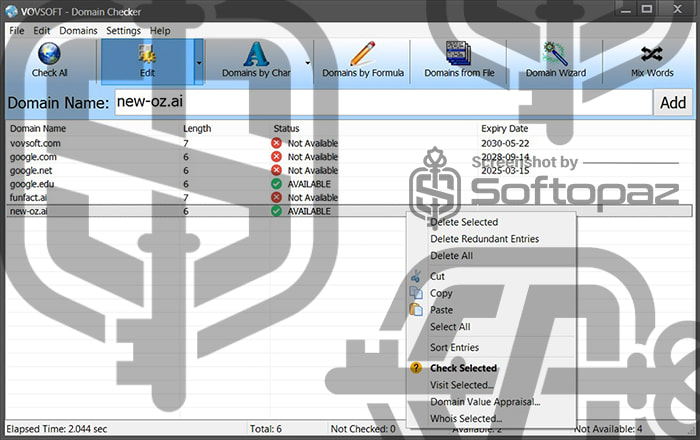Click the Add button
This screenshot has height=440, width=700.
(x=673, y=103)
